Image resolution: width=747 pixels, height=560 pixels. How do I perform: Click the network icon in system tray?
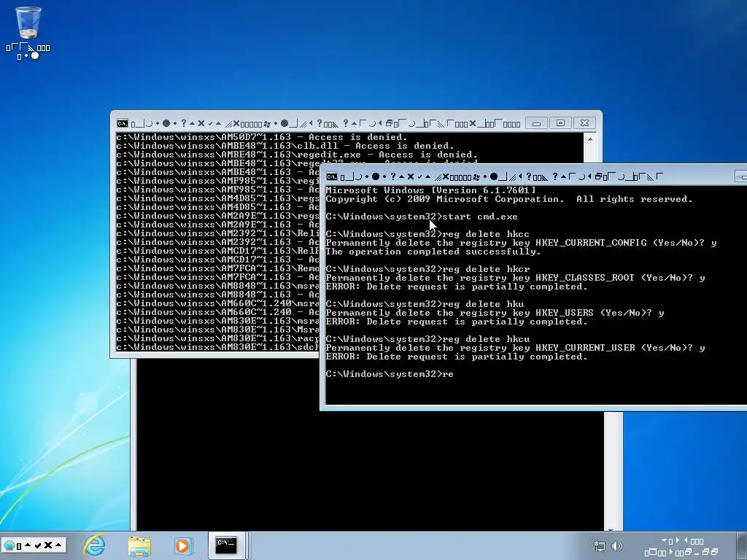pyautogui.click(x=600, y=546)
